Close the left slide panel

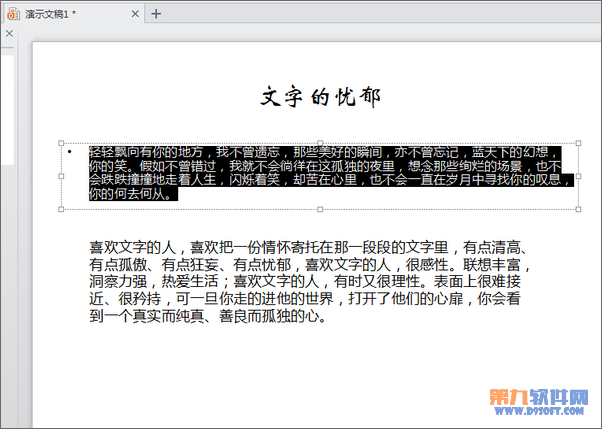(x=8, y=33)
